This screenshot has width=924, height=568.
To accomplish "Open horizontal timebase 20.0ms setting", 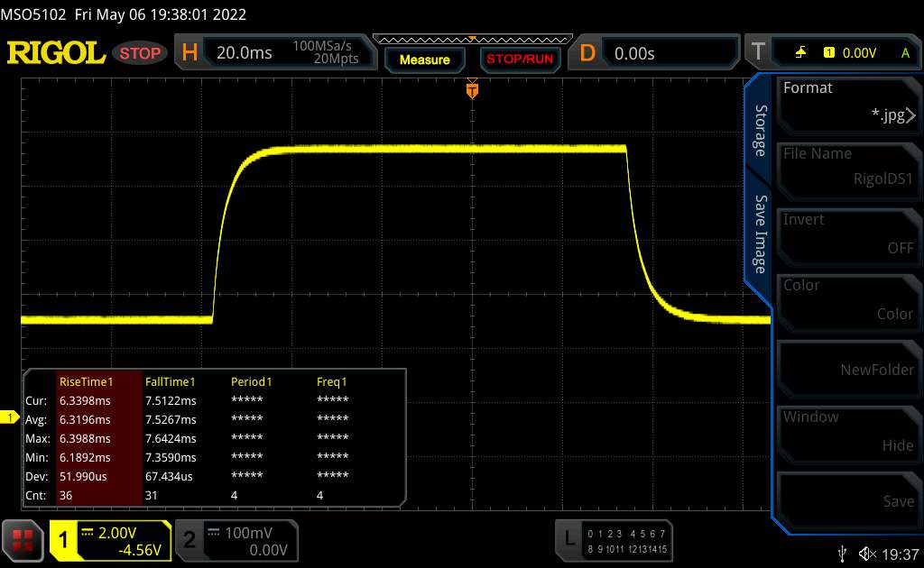I will [x=244, y=53].
